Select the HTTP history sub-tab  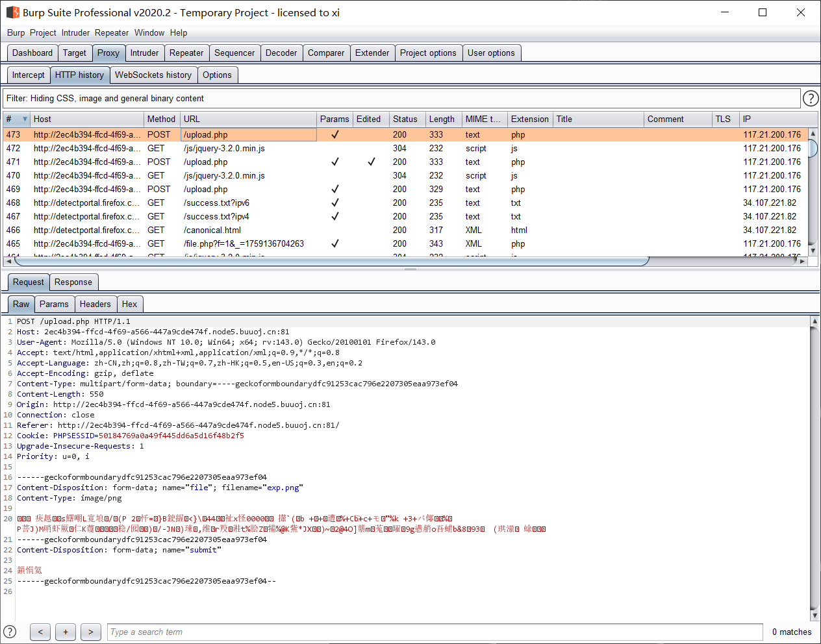(79, 75)
